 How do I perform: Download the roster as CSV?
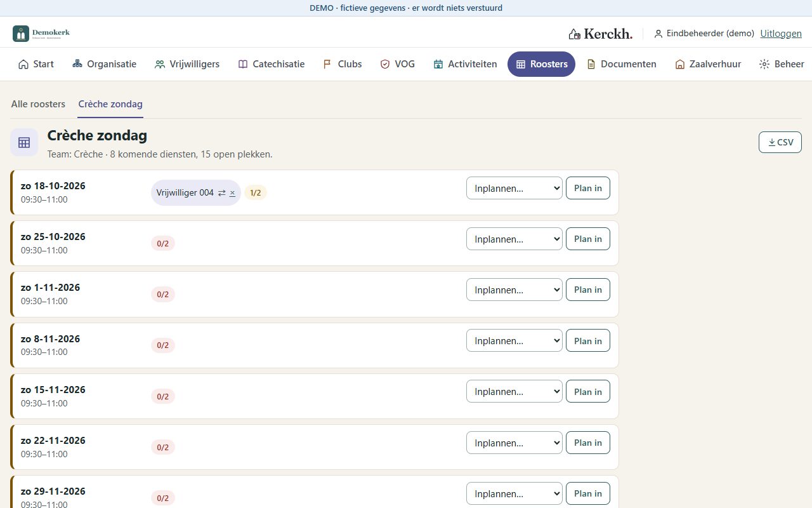[780, 142]
